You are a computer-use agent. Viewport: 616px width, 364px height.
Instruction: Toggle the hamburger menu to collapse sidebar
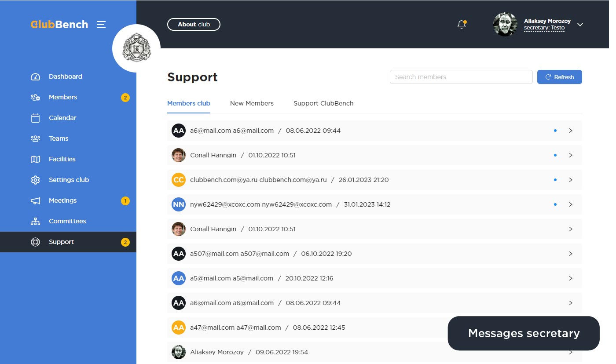(x=101, y=25)
